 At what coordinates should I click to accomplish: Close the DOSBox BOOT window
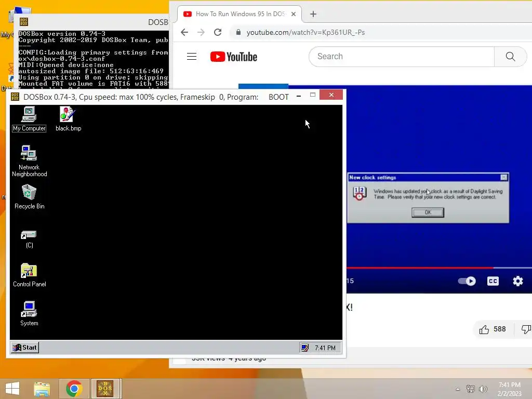click(x=331, y=95)
